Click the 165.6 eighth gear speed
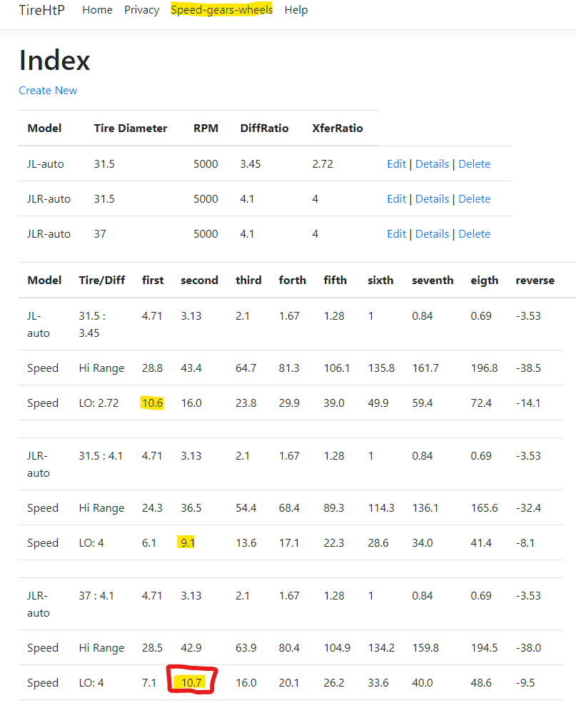Screen dimensions: 576x728 [484, 508]
